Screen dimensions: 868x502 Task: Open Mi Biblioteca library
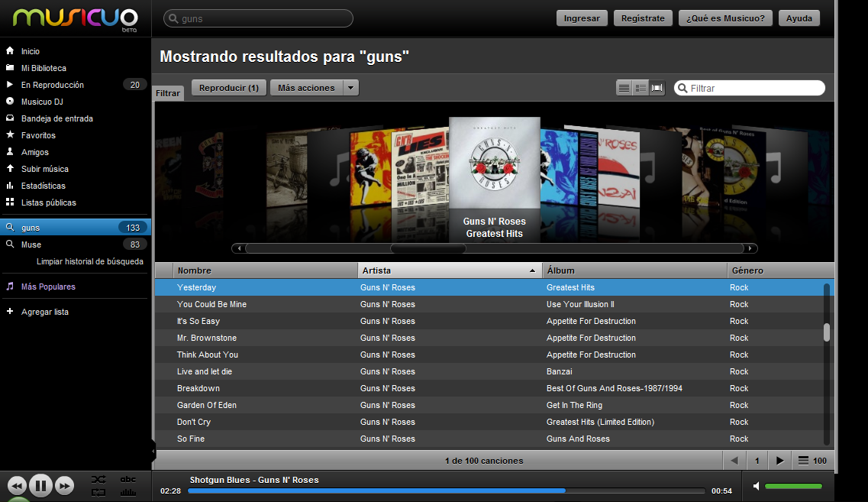44,68
